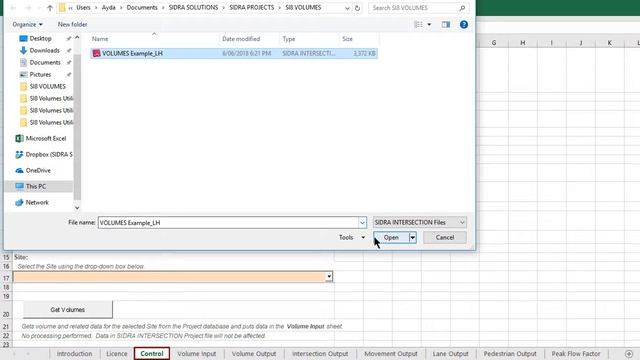Add a new sheet plus icon
This screenshot has width=640, height=360.
coord(629,354)
